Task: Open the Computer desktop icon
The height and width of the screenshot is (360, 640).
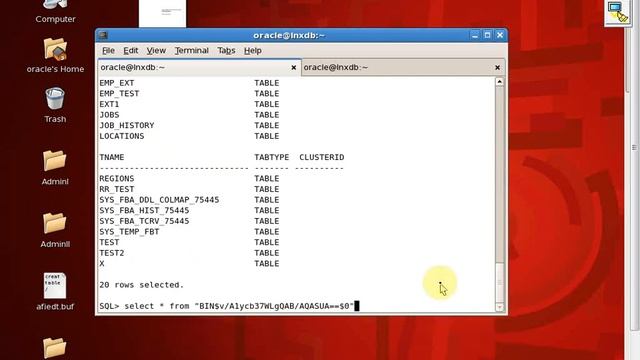Action: click(55, 11)
